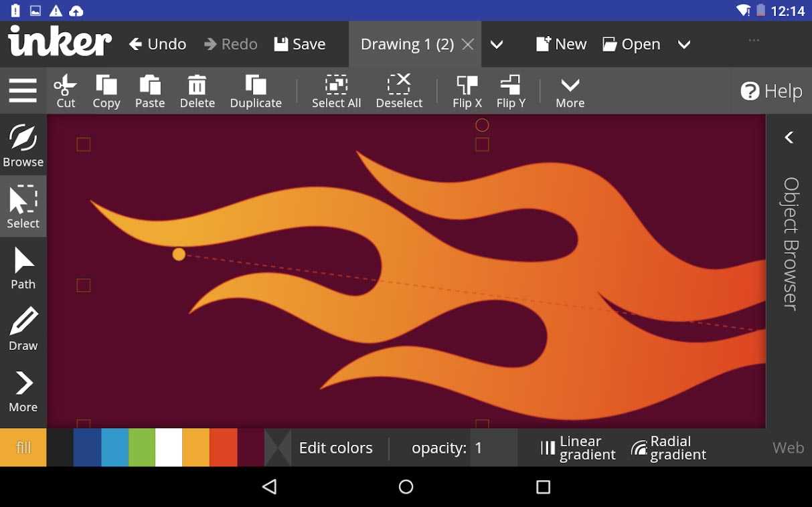Screen dimensions: 812x507
Task: Open the hamburger menu
Action: (23, 90)
